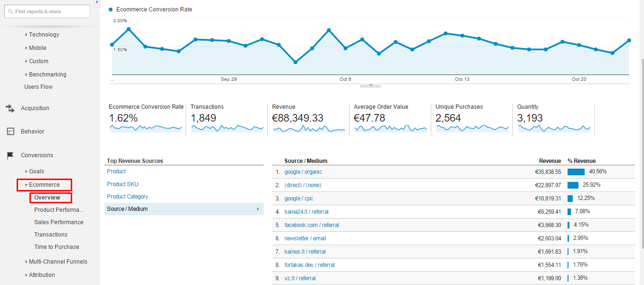The image size is (644, 285).
Task: Open the Product Performance report
Action: (x=59, y=210)
